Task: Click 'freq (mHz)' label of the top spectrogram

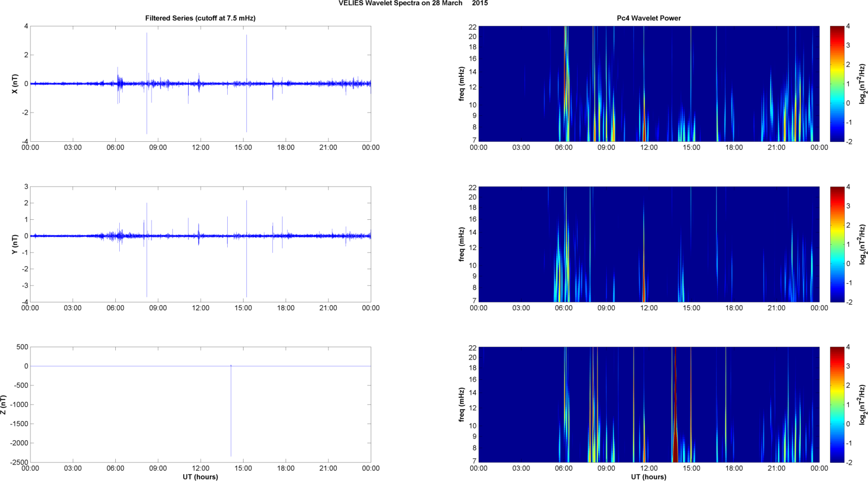Action: 462,84
